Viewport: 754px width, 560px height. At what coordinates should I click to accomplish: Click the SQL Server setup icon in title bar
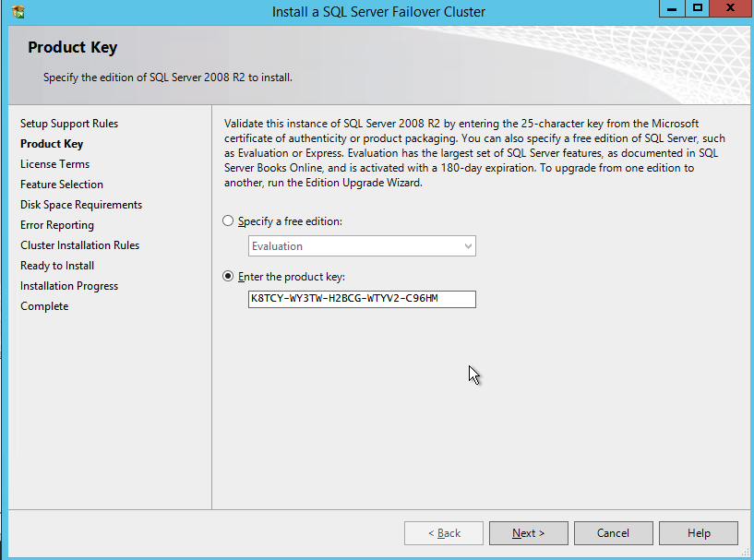18,12
